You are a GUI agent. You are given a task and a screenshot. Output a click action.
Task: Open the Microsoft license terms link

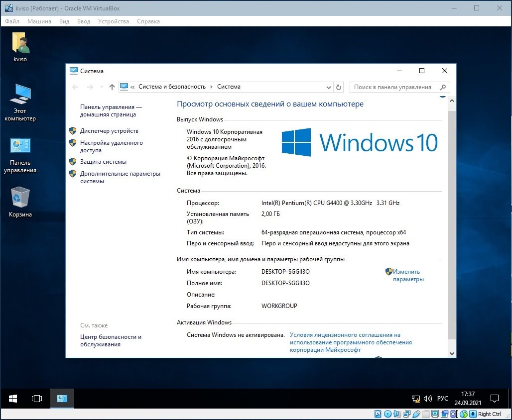pyautogui.click(x=351, y=342)
